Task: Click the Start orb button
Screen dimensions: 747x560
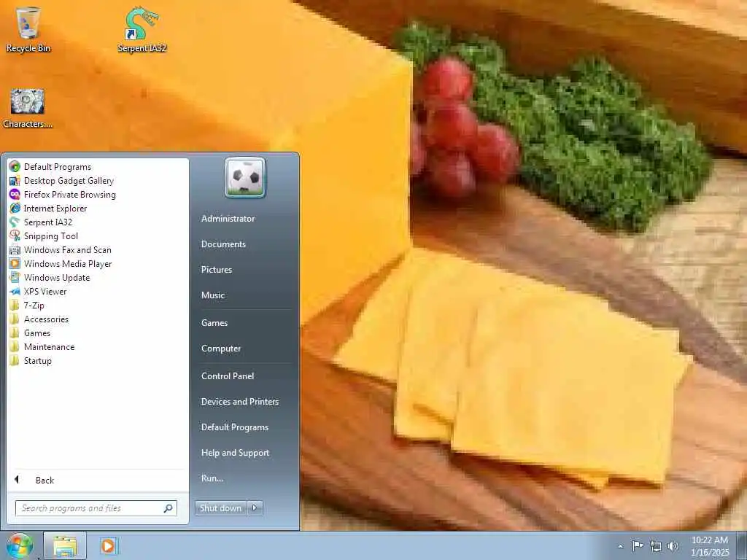Action: 20,545
